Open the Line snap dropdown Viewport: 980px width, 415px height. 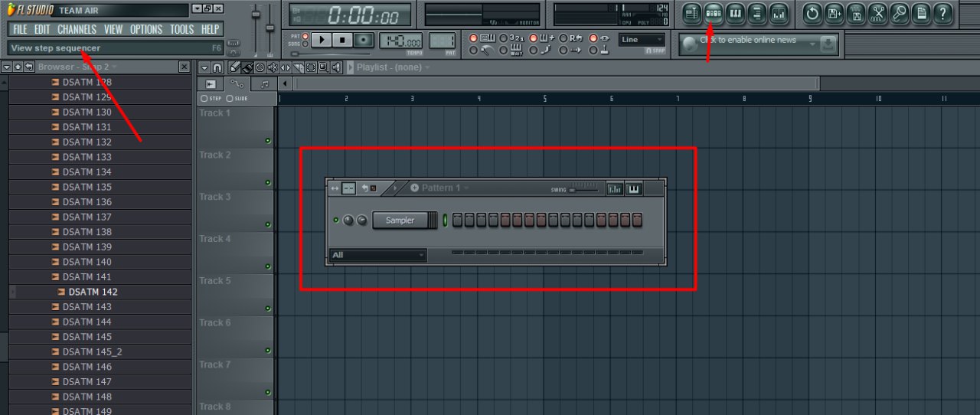[x=642, y=39]
